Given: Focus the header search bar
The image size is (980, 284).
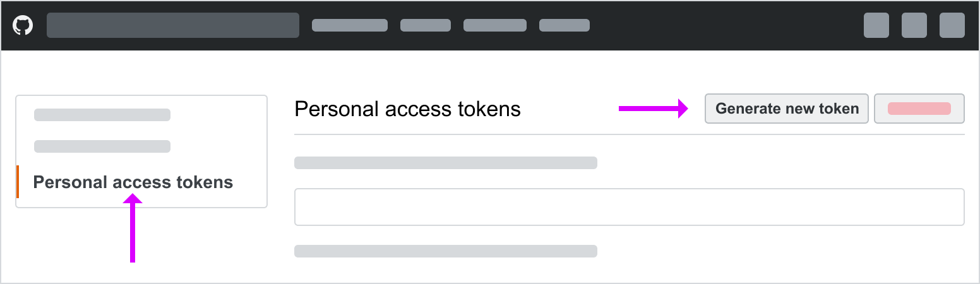Looking at the screenshot, I should [x=172, y=25].
